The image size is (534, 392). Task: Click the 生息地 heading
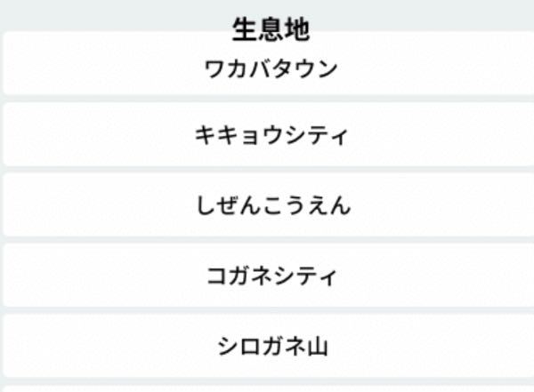coord(271,29)
